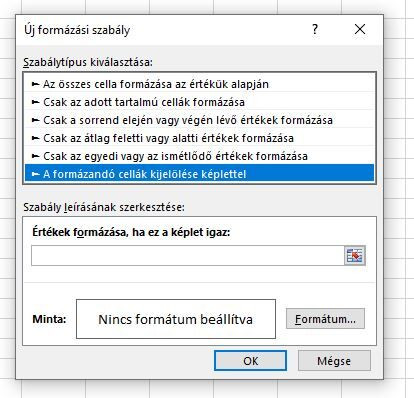Pick 'Csak az egyedi vagy az ismétlődő' rule
Viewport: 414px width, 398px height.
[x=199, y=156]
